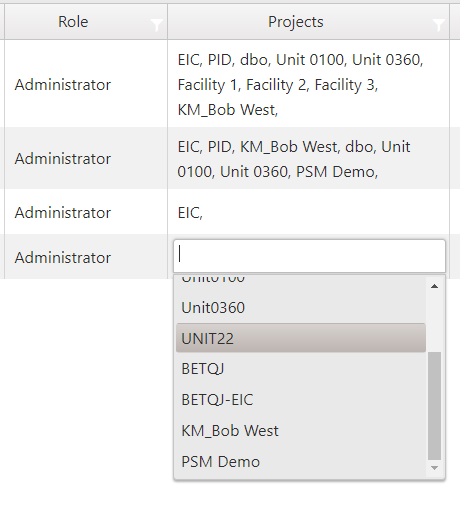Click the dropdown list scroll-down arrow
The image size is (460, 525).
pyautogui.click(x=435, y=468)
